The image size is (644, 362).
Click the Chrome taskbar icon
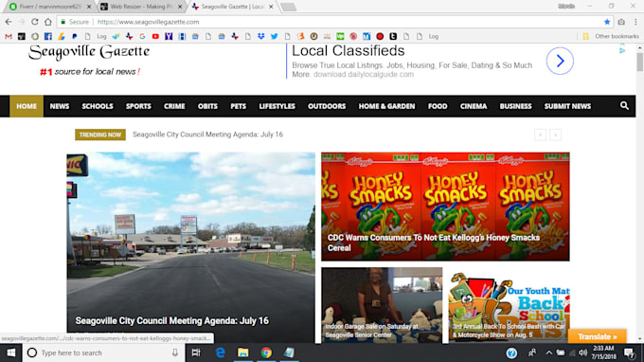coord(266,353)
